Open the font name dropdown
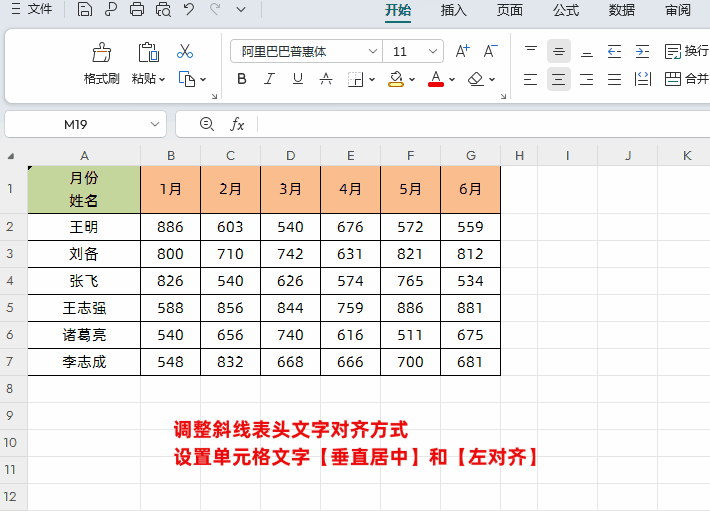 pyautogui.click(x=372, y=51)
